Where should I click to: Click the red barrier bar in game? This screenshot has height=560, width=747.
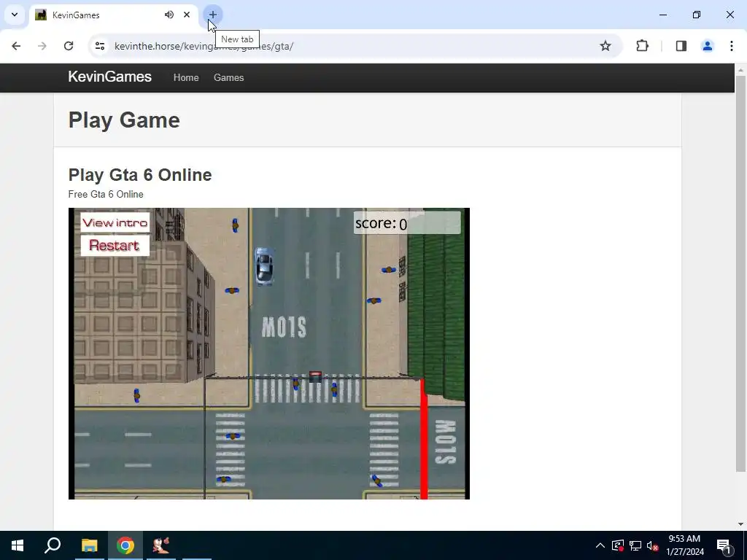[x=424, y=438]
